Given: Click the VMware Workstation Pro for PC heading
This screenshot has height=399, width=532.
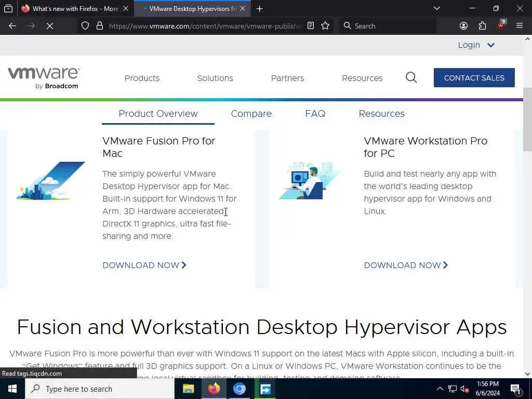Looking at the screenshot, I should tap(425, 147).
